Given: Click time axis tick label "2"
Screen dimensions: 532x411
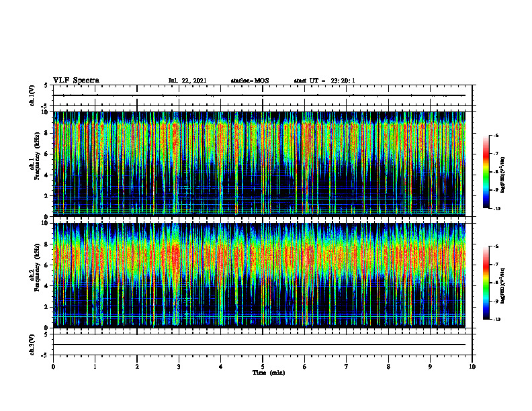Looking at the screenshot, I should pos(137,367).
